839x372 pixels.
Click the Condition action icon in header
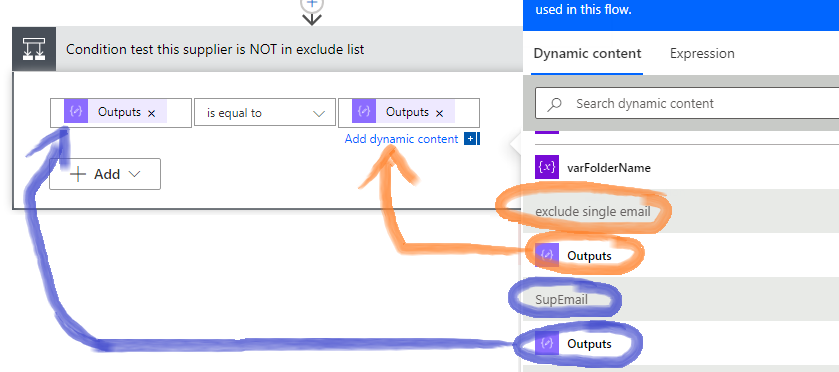[34, 49]
